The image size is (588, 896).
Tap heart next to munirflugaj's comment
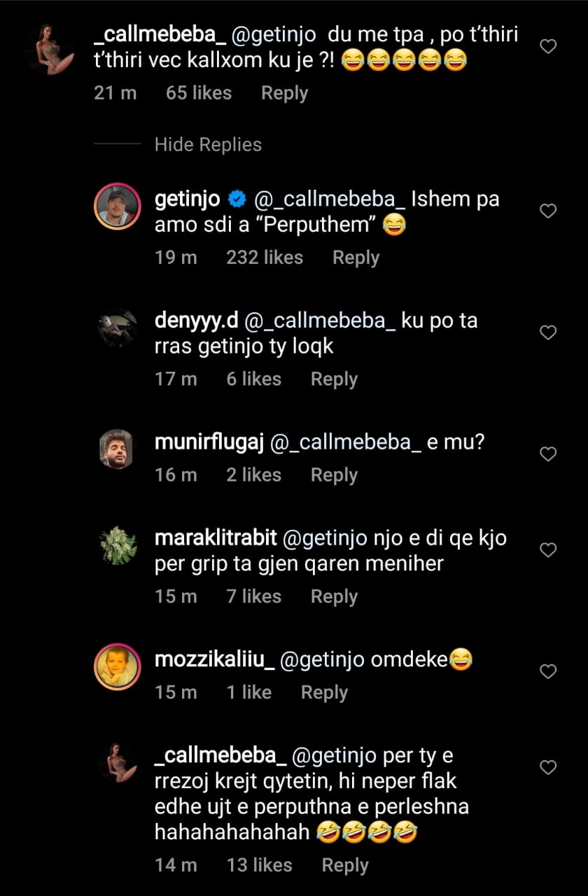click(x=549, y=454)
